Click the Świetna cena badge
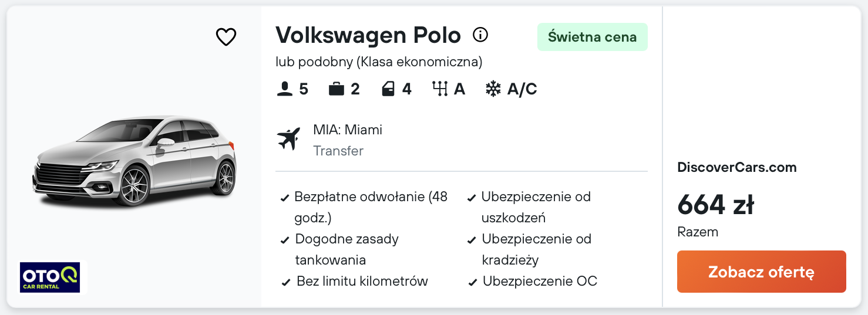 coord(592,37)
